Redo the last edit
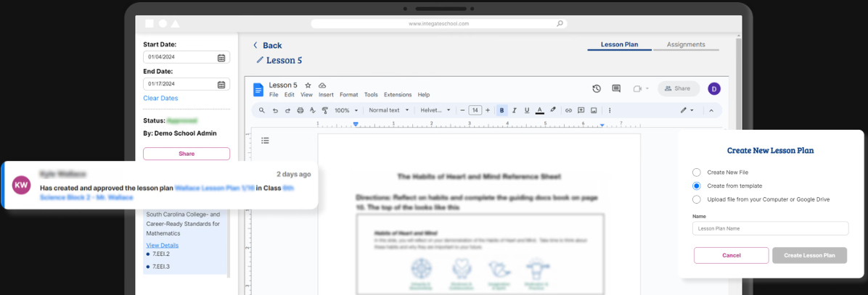868x295 pixels. pos(288,110)
